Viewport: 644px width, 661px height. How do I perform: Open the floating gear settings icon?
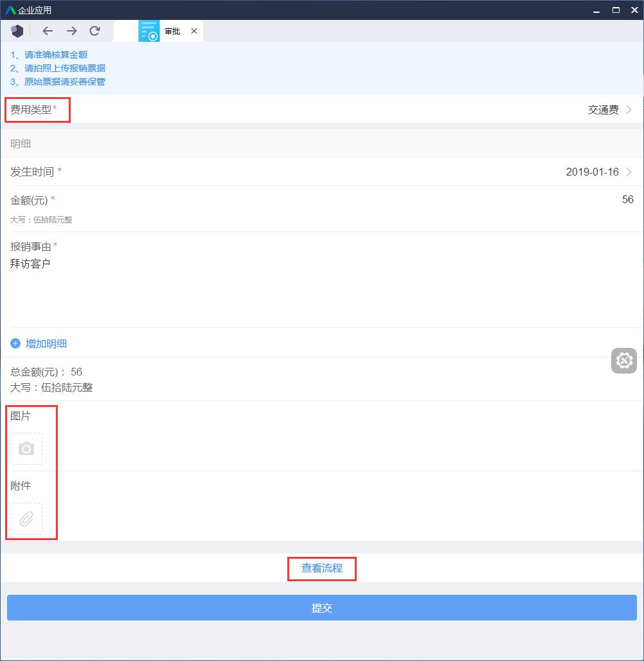click(x=623, y=361)
